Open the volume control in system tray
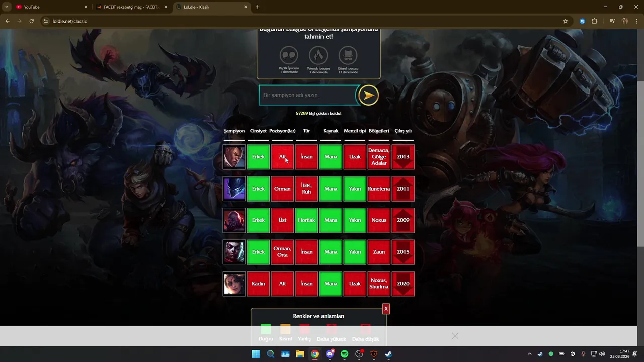The width and height of the screenshot is (644, 362). tap(602, 354)
